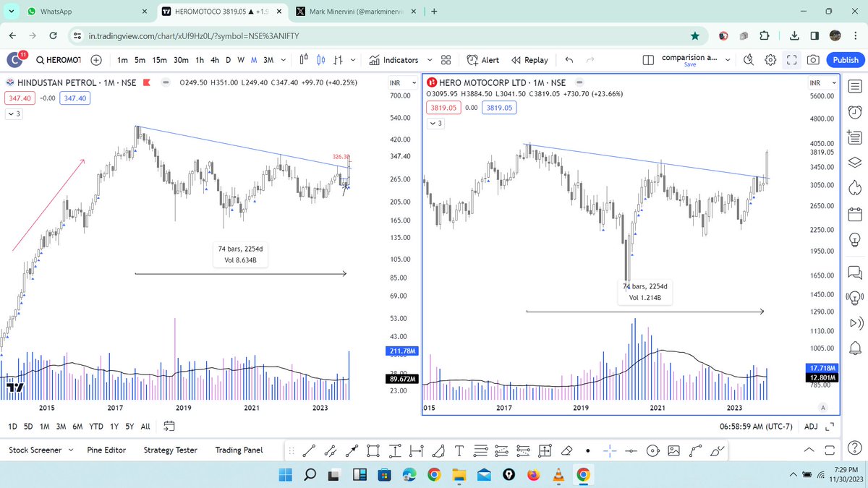Viewport: 868px width, 488px height.
Task: Undo the last chart action
Action: [x=569, y=60]
